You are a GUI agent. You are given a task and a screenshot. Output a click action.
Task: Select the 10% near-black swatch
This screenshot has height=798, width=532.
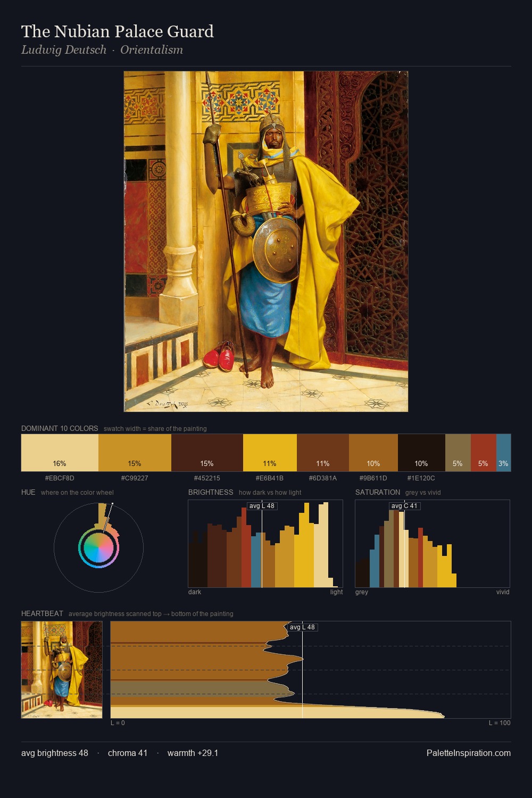click(421, 453)
